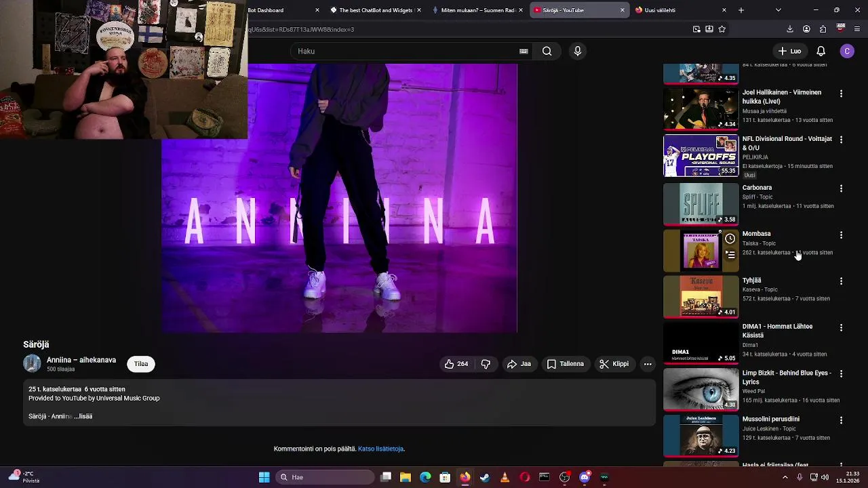Viewport: 868px width, 488px height.
Task: Expand description with ...lisää
Action: click(x=83, y=416)
